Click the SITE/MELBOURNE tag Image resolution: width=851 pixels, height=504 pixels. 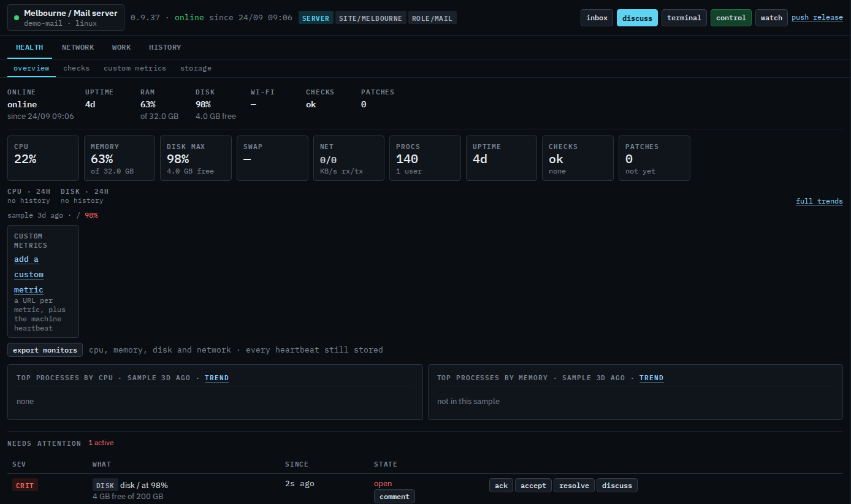coord(370,18)
